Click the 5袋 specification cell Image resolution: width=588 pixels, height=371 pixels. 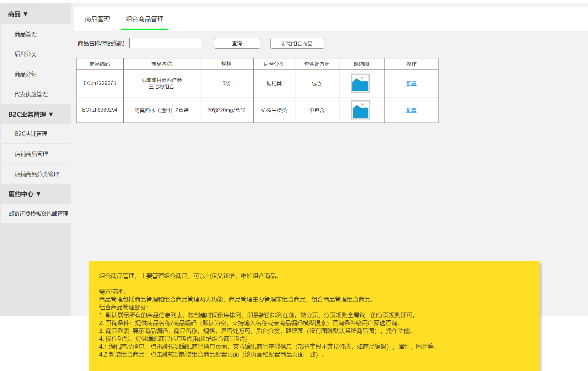pos(227,83)
